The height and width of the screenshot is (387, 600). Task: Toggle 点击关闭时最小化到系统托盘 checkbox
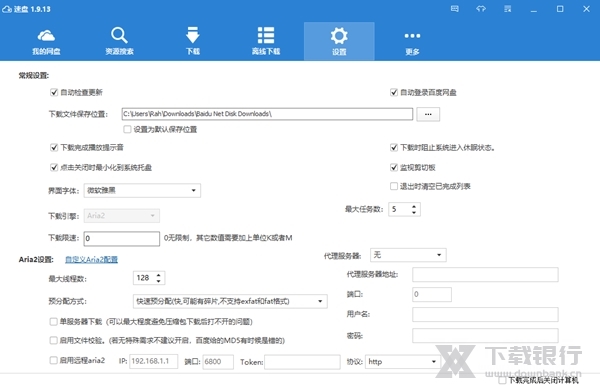coord(54,167)
